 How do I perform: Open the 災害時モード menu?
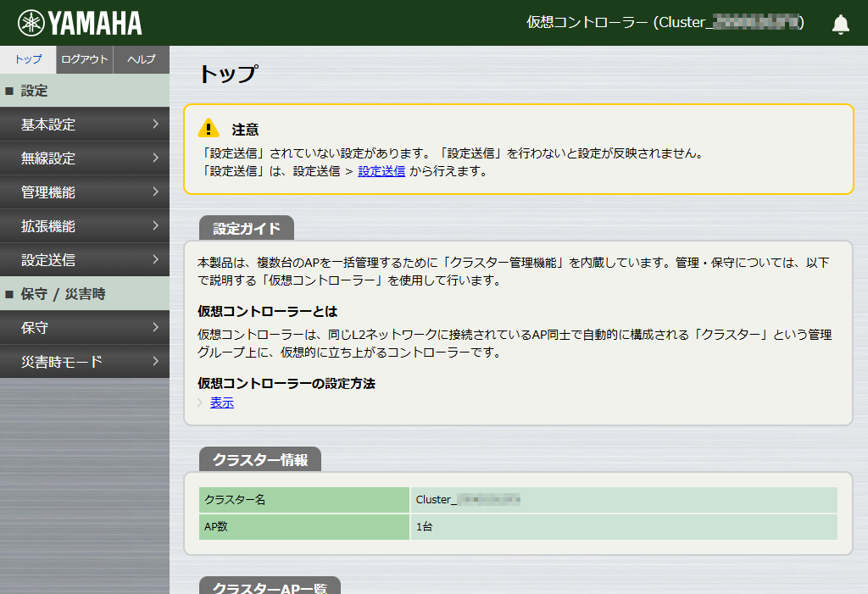coord(85,362)
